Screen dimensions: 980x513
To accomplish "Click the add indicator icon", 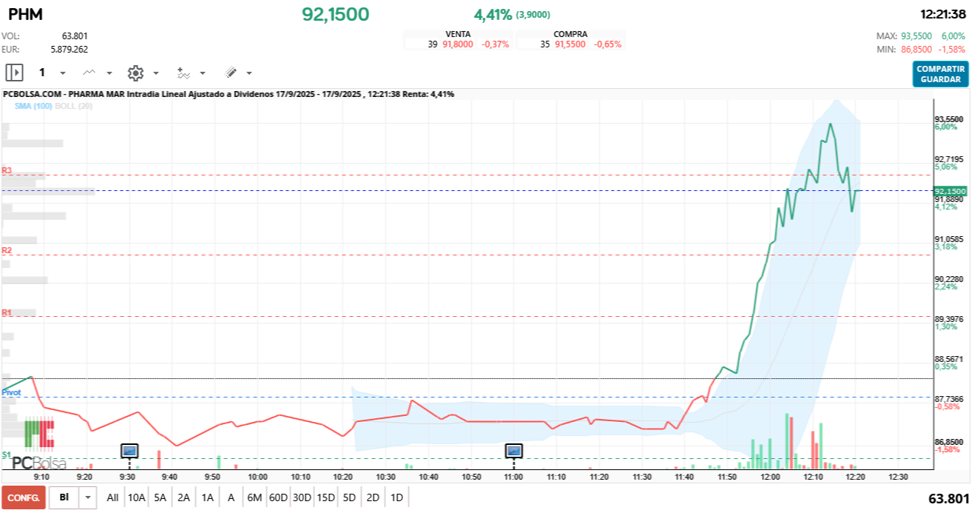I will click(183, 73).
